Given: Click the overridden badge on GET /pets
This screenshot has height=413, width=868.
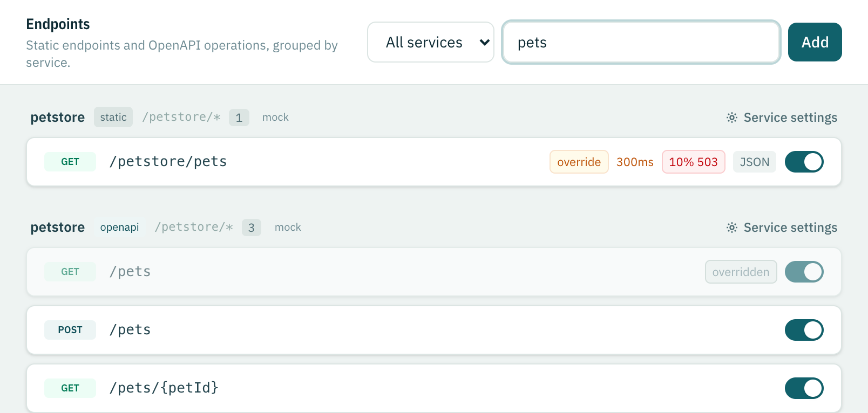Looking at the screenshot, I should coord(741,272).
